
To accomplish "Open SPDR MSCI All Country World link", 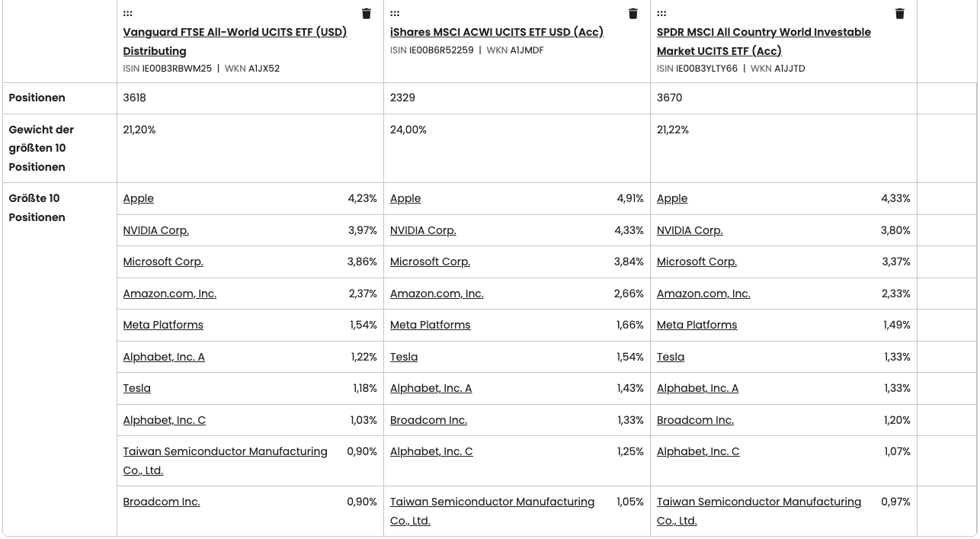I will pyautogui.click(x=764, y=33).
